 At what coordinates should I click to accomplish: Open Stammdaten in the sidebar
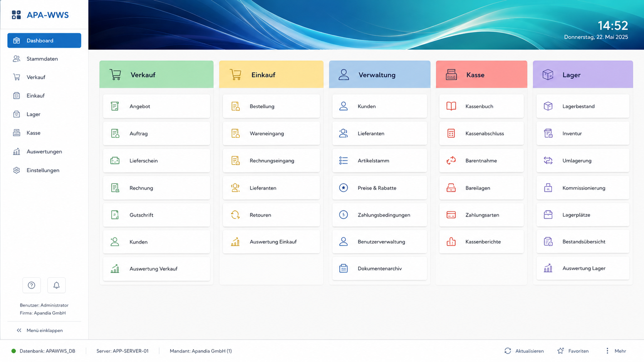point(44,59)
